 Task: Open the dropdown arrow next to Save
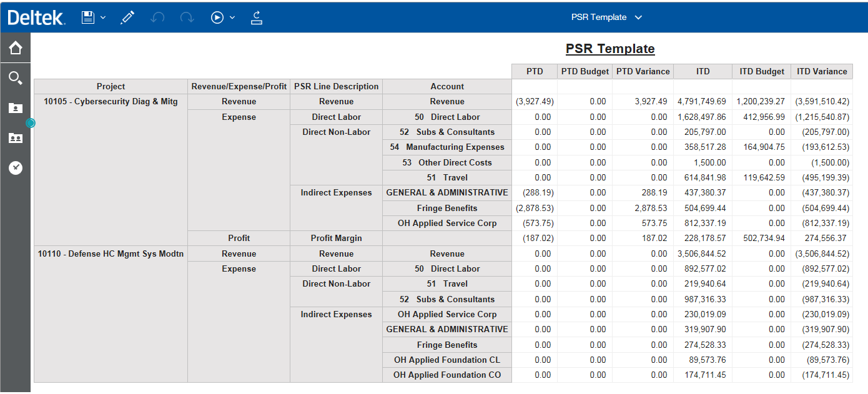tap(103, 17)
